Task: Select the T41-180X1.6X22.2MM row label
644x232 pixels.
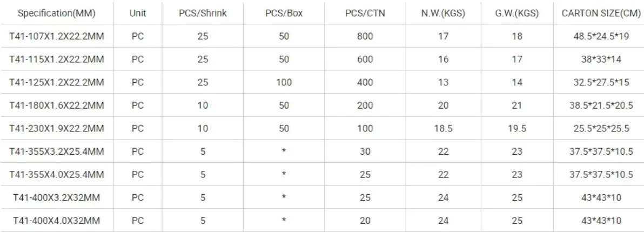Action: 57,105
